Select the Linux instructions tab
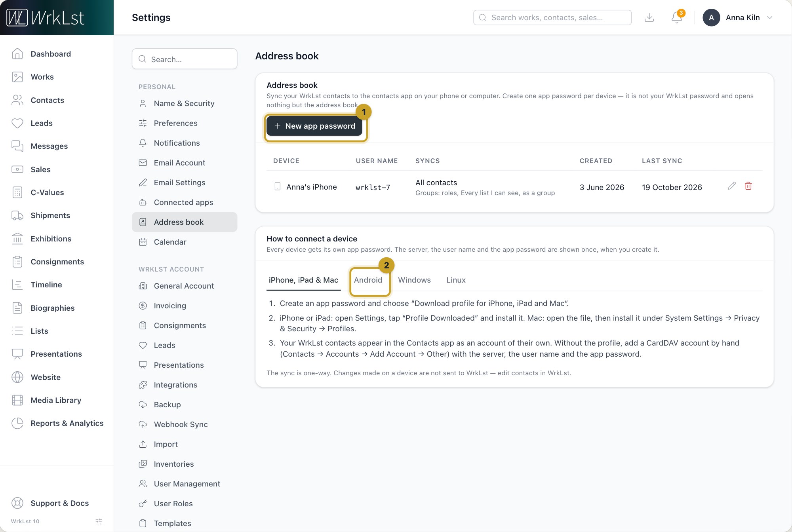This screenshot has height=532, width=792. pyautogui.click(x=456, y=280)
